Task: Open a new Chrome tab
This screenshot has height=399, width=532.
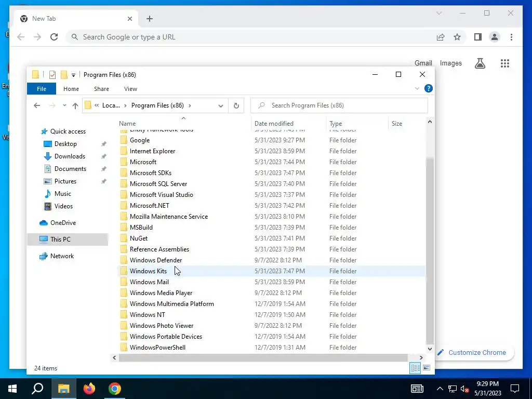Action: [x=150, y=19]
